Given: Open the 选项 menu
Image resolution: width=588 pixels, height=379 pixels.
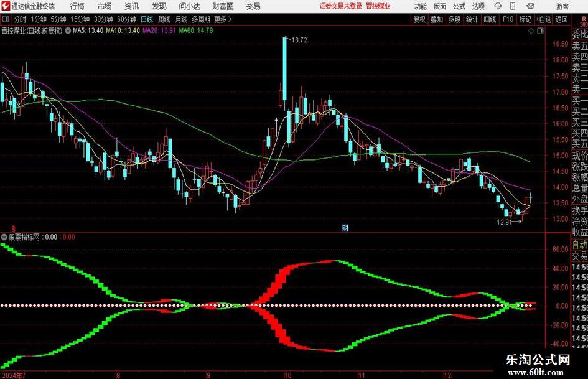Looking at the screenshot, I should point(478,6).
